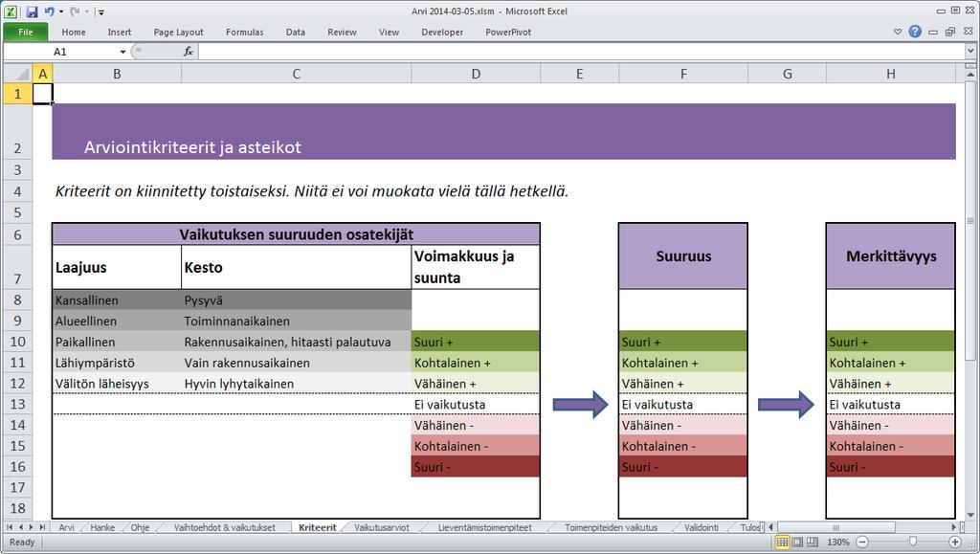Open the Developer ribbon tab
The width and height of the screenshot is (980, 554).
(x=442, y=32)
